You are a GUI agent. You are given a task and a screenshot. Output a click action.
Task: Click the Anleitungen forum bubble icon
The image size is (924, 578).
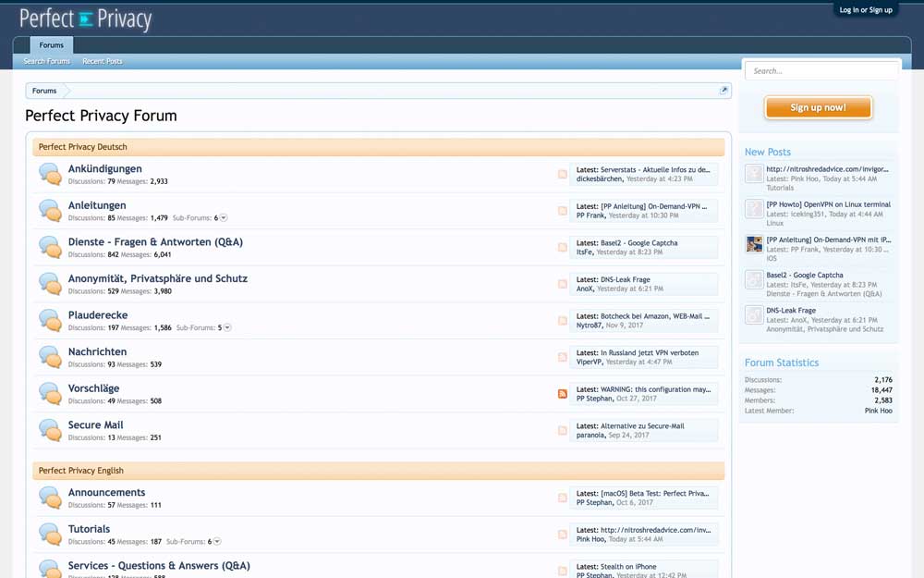pyautogui.click(x=50, y=211)
